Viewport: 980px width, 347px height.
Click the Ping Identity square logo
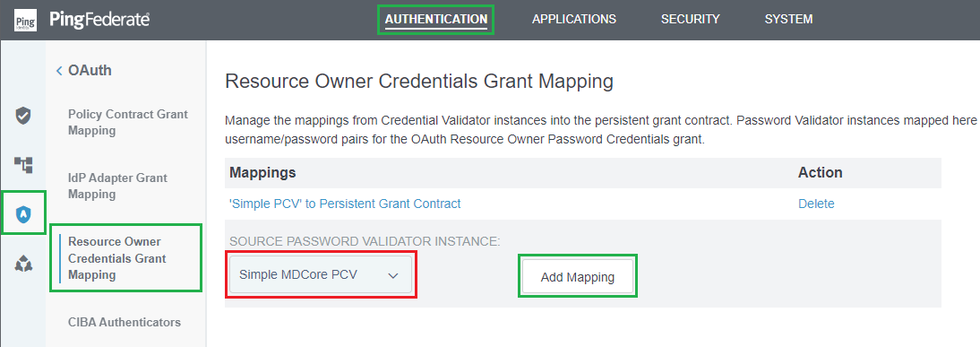25,20
